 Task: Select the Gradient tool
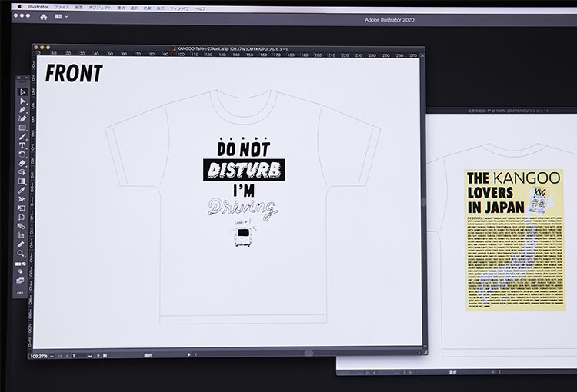pos(22,181)
